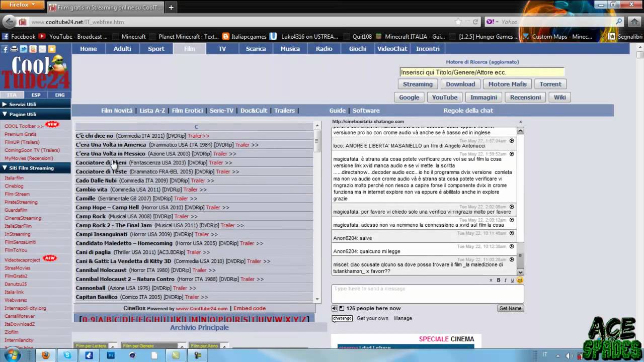Reload the page with refresh icon

(x=475, y=22)
